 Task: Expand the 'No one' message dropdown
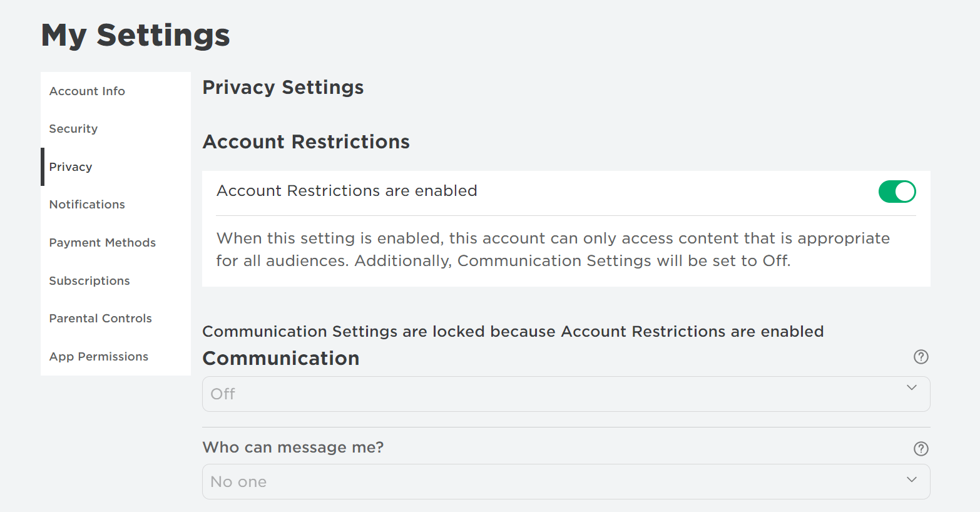click(551, 481)
